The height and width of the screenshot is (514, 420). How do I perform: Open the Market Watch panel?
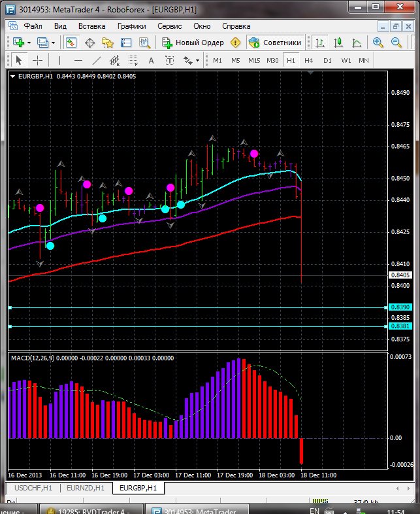point(71,43)
